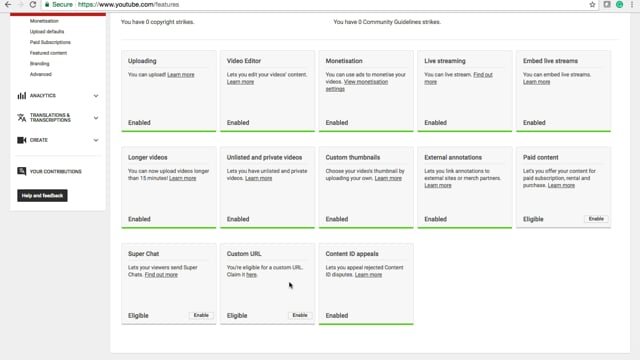Click the Super Chat card title
640x360 pixels.
pyautogui.click(x=143, y=254)
